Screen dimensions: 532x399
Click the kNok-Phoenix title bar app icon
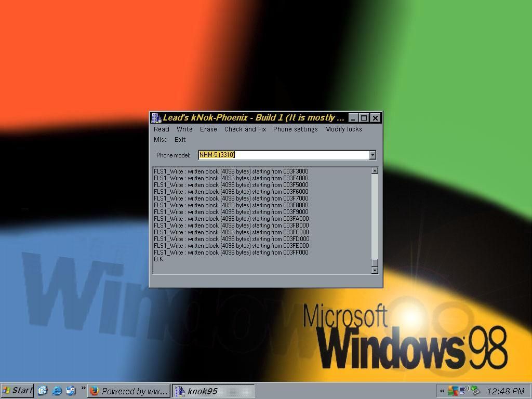[x=156, y=118]
